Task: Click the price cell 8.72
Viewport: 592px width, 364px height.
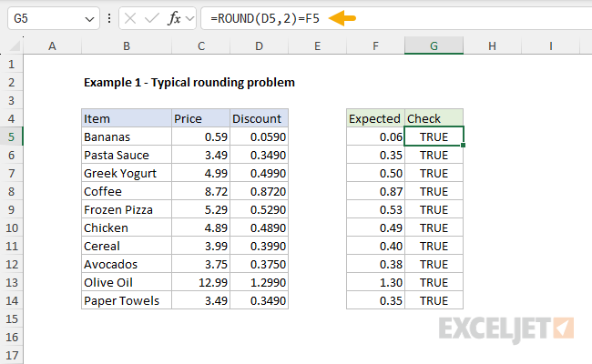Action: 201,191
